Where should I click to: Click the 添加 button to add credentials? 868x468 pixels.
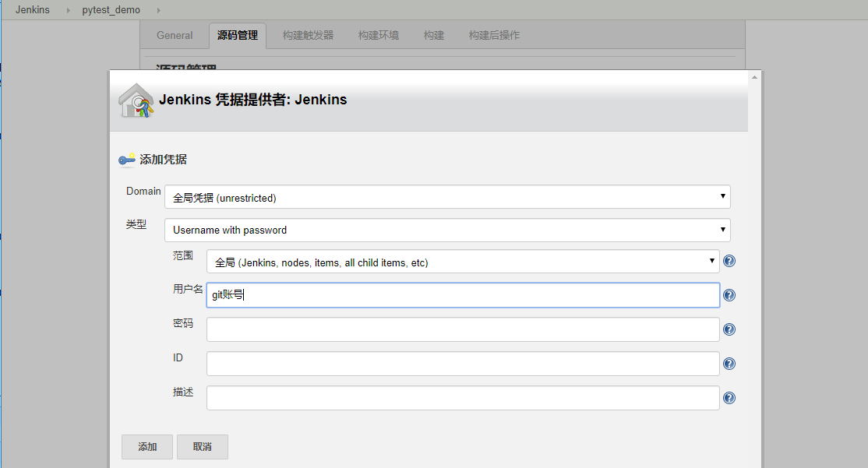147,447
